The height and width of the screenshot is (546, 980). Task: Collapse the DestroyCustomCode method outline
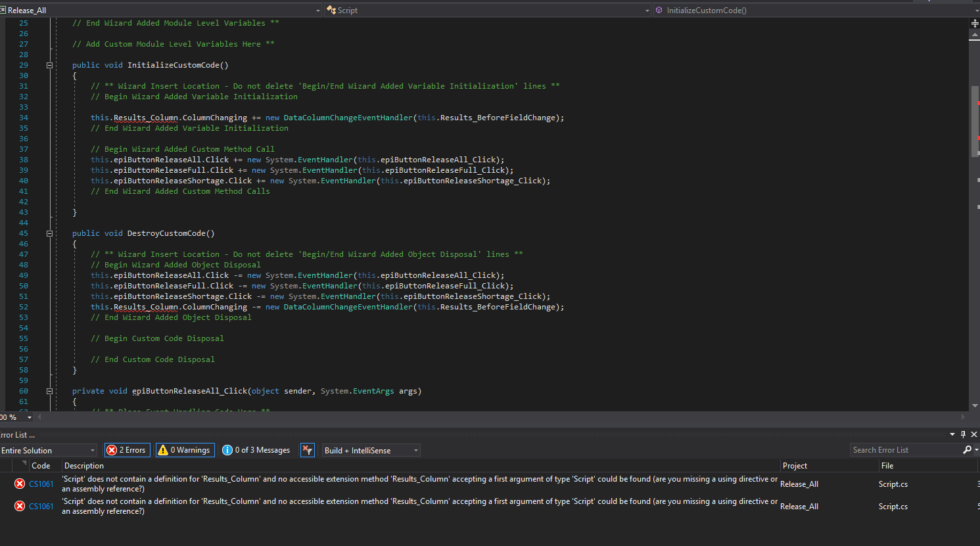pyautogui.click(x=49, y=233)
